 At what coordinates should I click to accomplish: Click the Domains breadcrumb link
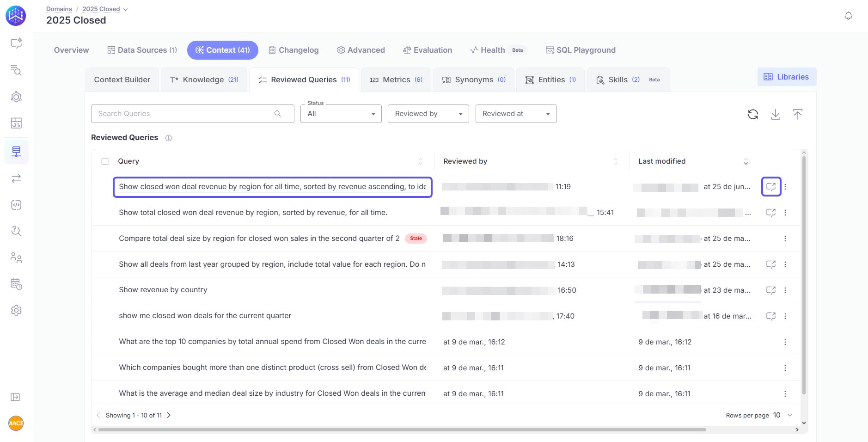coord(59,9)
